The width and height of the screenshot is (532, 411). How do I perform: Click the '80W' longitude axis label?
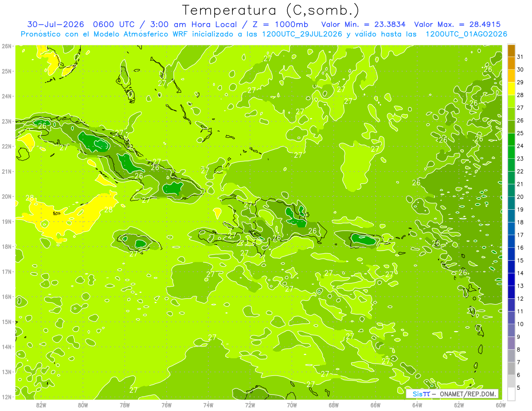(x=83, y=405)
